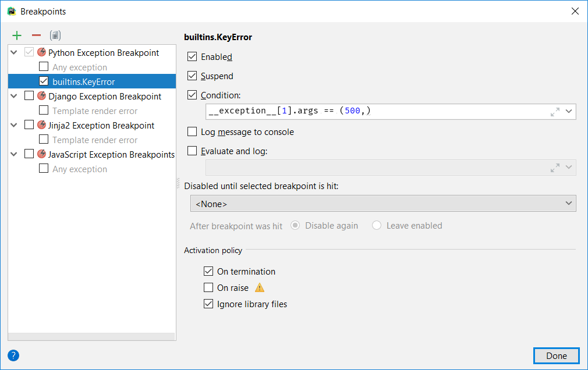Click the Jinja2 Exception Breakpoint lightning icon

(x=41, y=125)
